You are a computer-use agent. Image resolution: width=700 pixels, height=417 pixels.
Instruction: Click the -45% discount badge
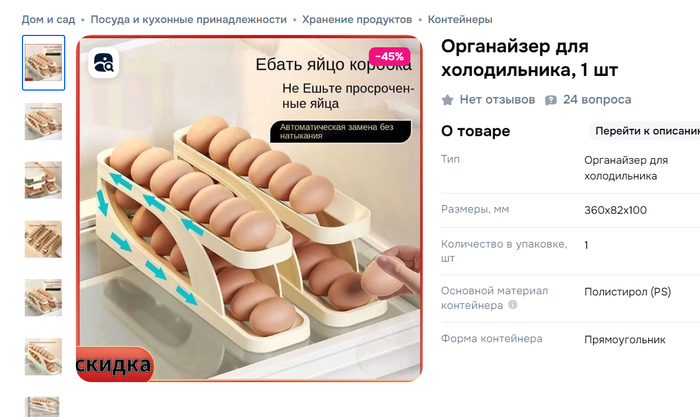pos(389,57)
